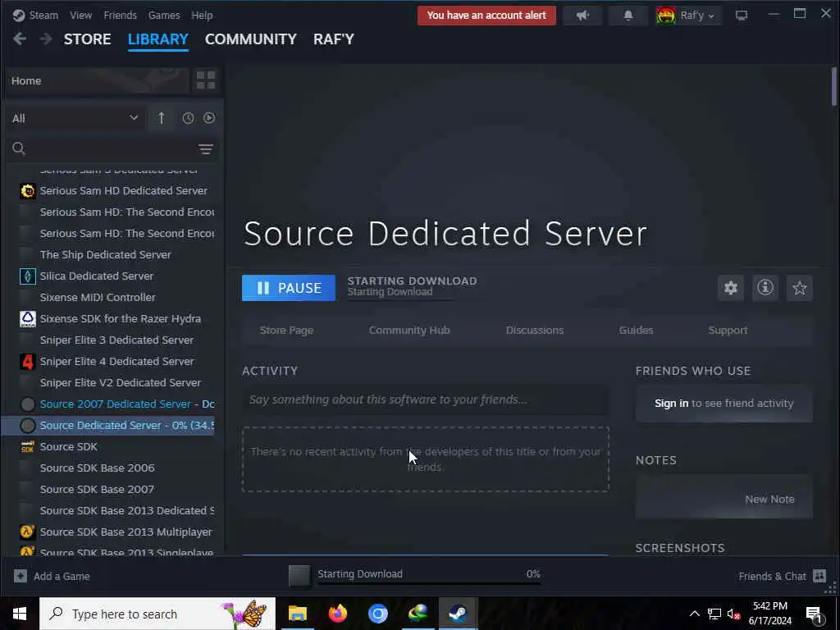Screen dimensions: 840x630
Task: Open File Explorer from taskbar
Action: tap(298, 613)
